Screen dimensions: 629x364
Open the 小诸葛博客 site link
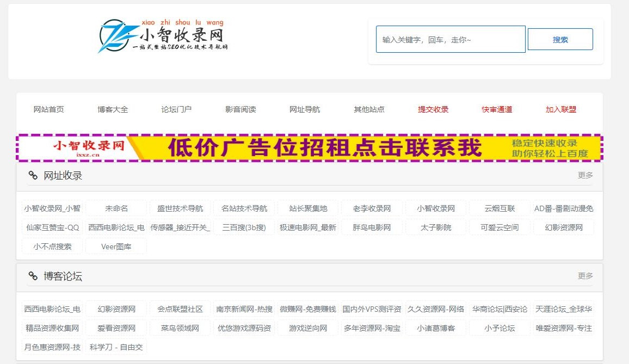click(x=436, y=328)
